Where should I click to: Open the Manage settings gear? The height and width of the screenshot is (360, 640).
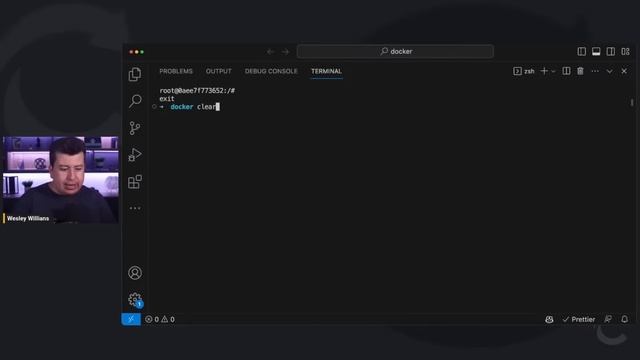tap(135, 300)
